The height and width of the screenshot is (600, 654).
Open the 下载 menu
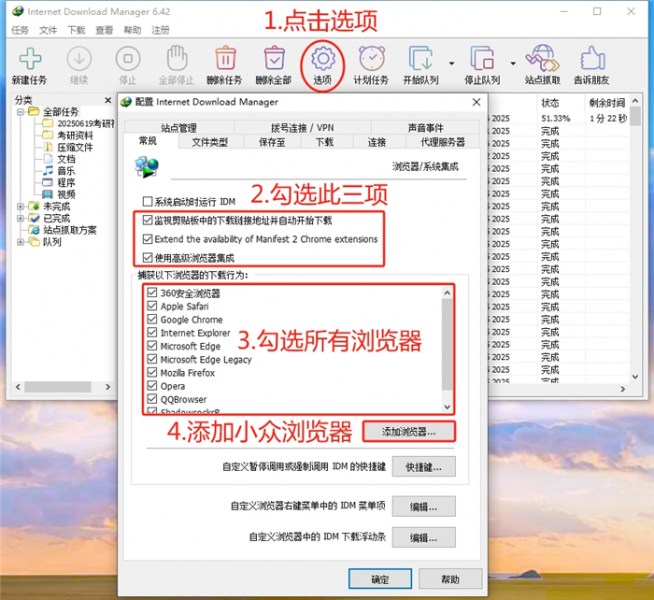coord(76,30)
